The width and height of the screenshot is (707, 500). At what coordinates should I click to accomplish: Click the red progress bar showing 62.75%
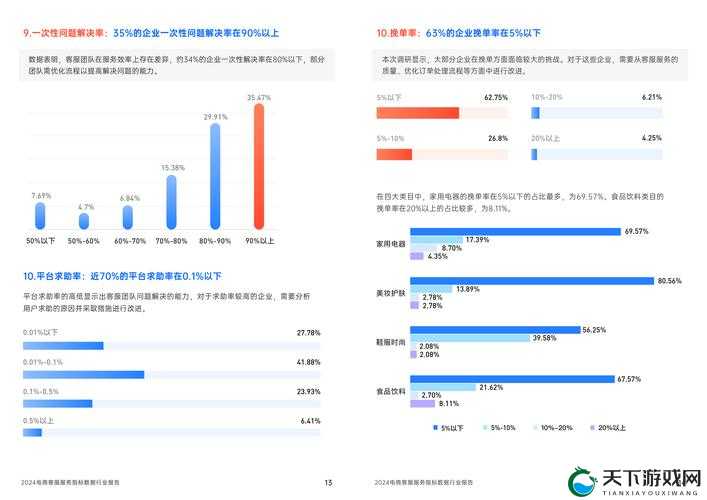coord(442,113)
